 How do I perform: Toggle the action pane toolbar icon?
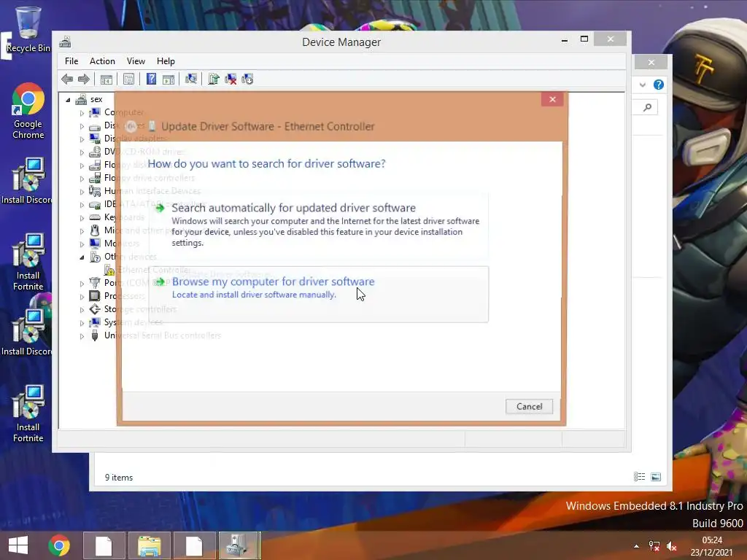[x=169, y=79]
